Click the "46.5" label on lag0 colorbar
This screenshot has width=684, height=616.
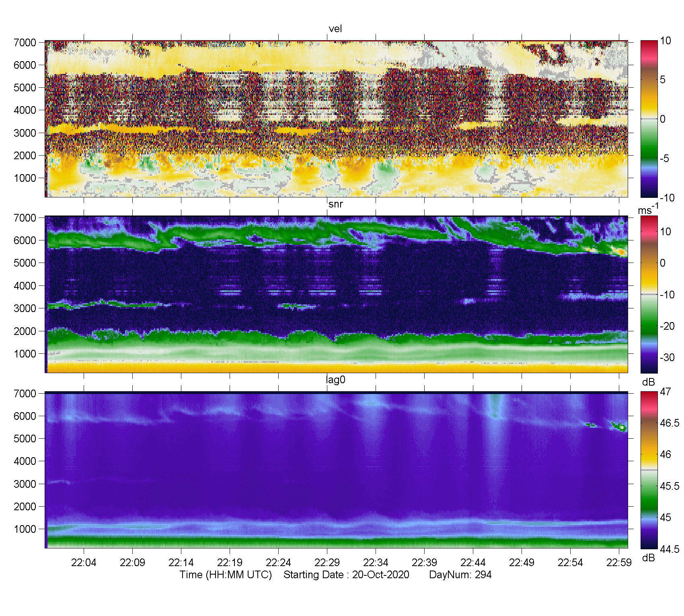tap(670, 423)
